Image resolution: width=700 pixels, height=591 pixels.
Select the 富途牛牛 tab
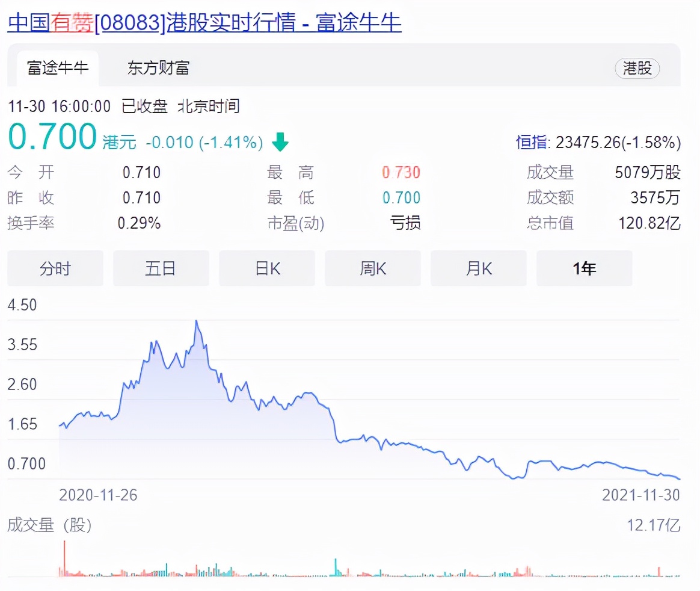click(x=57, y=68)
